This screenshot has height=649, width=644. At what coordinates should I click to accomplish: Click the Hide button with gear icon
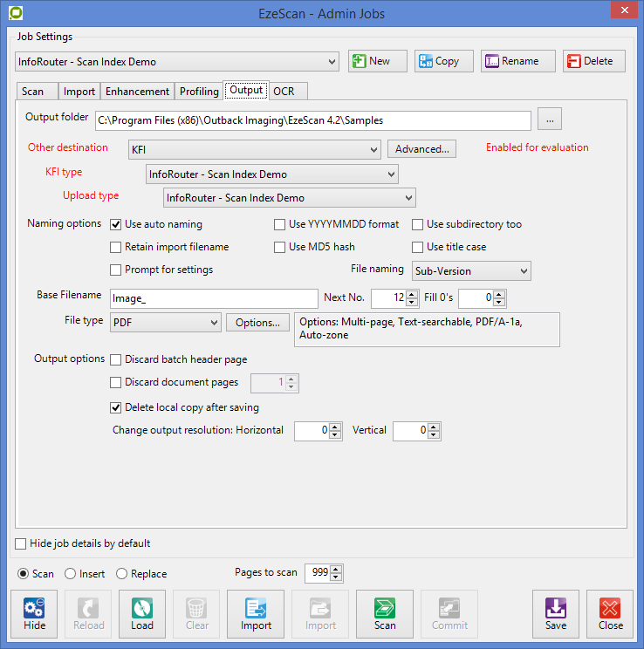(35, 615)
